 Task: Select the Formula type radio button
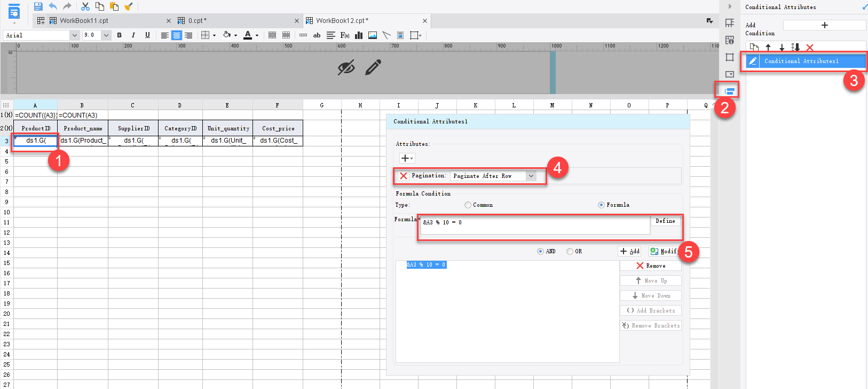pyautogui.click(x=601, y=205)
